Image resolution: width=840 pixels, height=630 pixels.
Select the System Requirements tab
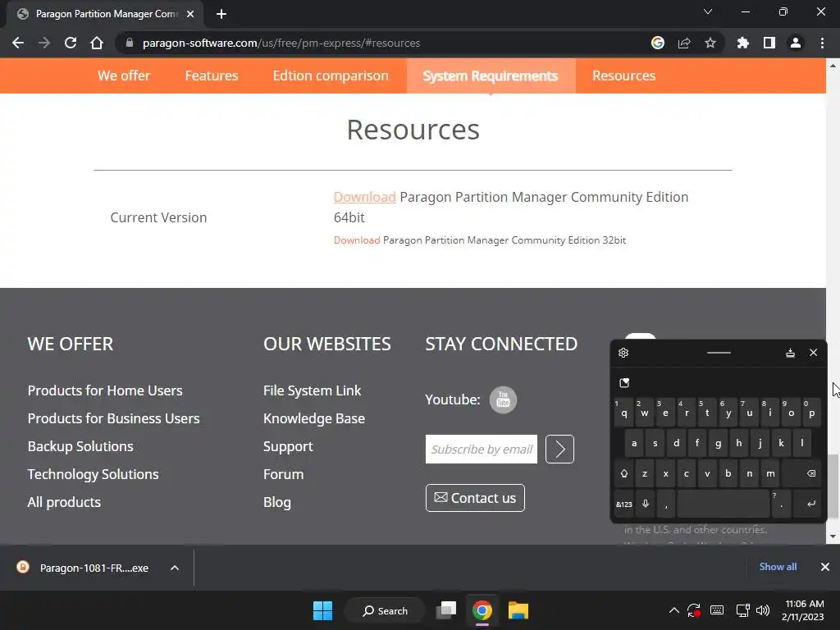coord(491,75)
